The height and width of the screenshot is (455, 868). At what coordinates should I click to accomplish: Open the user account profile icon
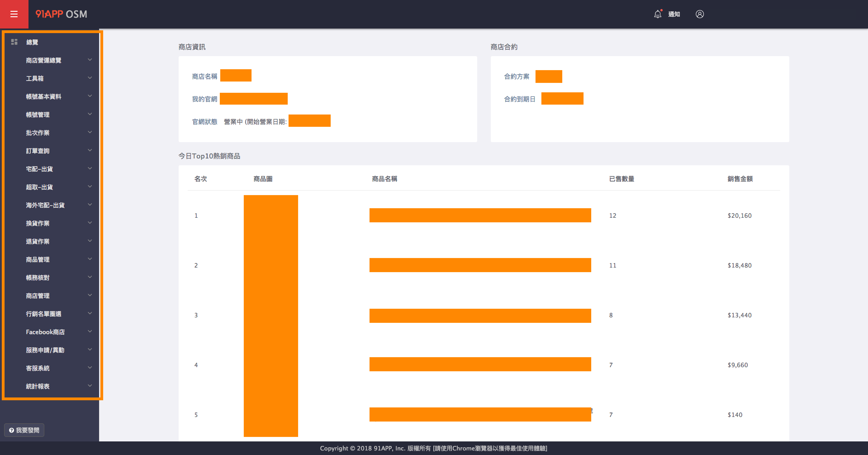click(x=700, y=14)
